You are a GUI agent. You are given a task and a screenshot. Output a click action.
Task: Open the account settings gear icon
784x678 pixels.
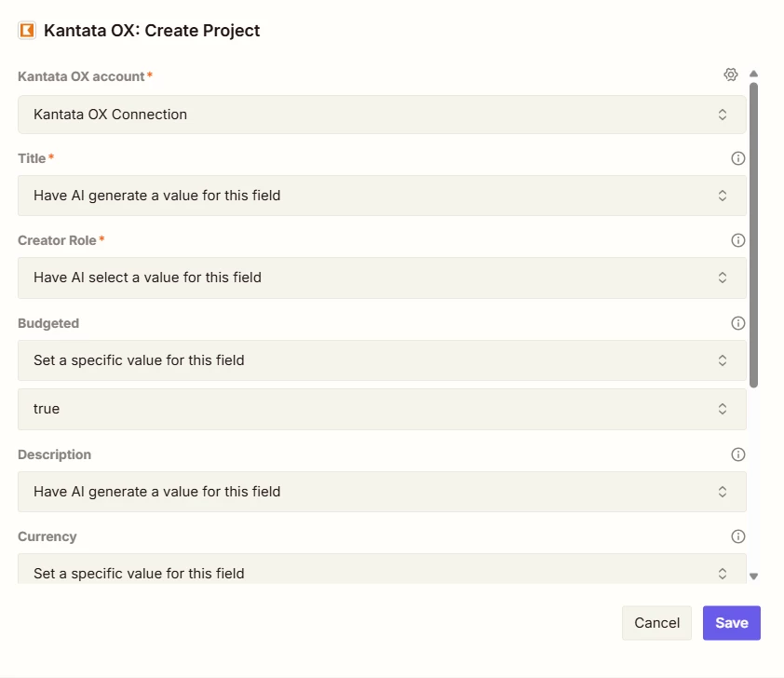(731, 75)
